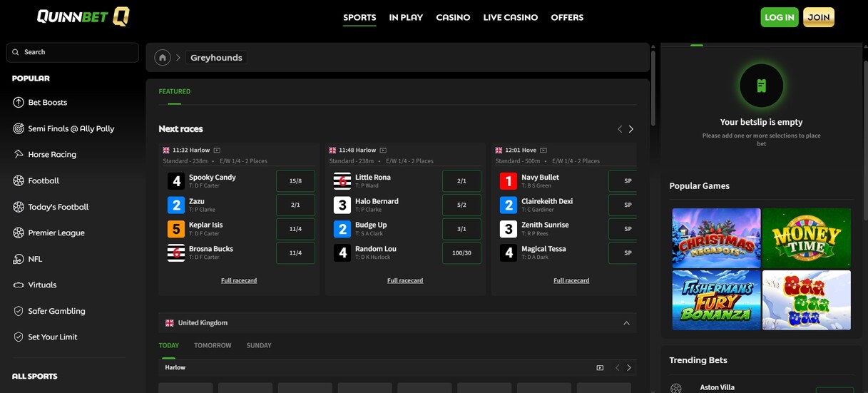This screenshot has height=393, width=868.
Task: Collapse the United Kingdom section
Action: [626, 323]
